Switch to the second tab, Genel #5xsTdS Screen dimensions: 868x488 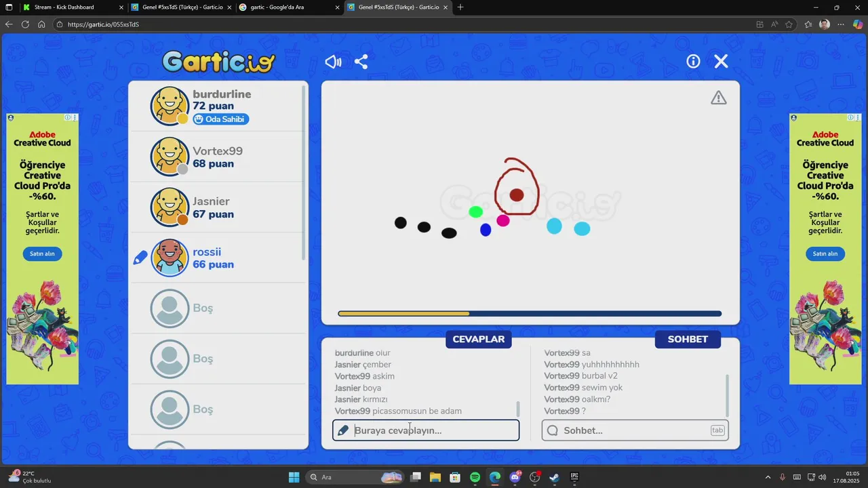(182, 7)
